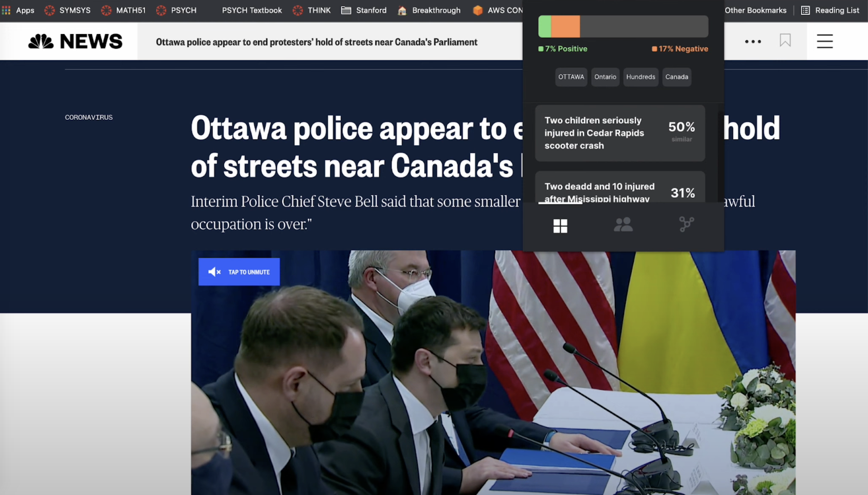Open the SYMSYS bookmark
The height and width of the screenshot is (495, 868).
point(68,10)
